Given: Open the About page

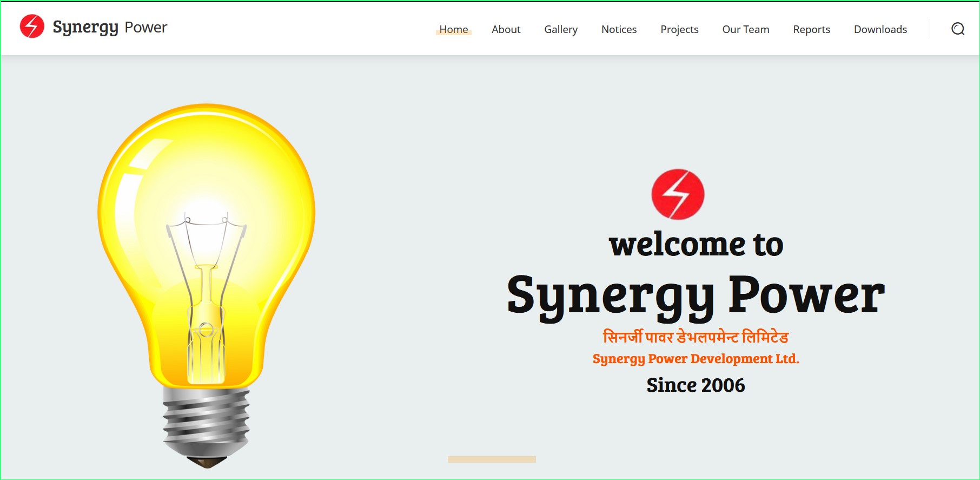Looking at the screenshot, I should [506, 29].
